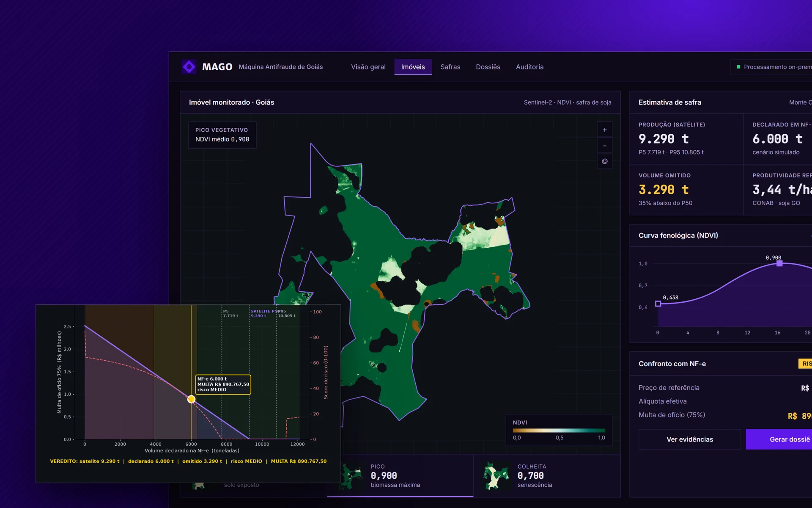Open the Dossiês tab
The width and height of the screenshot is (812, 508).
pyautogui.click(x=488, y=67)
